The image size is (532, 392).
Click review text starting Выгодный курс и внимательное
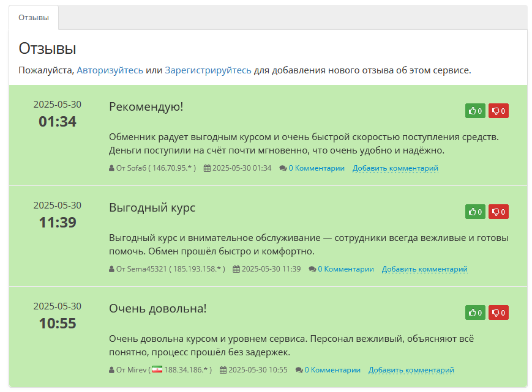[309, 245]
